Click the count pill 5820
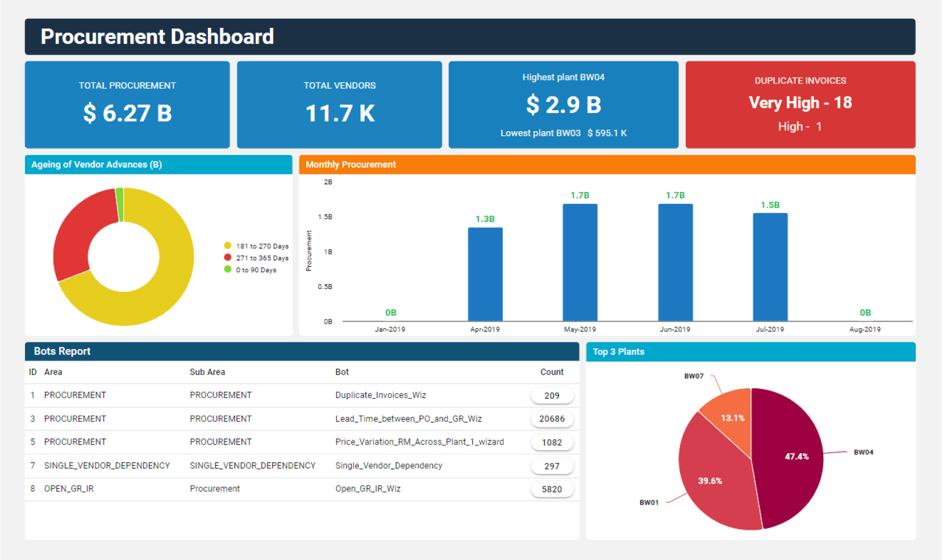 tap(552, 490)
